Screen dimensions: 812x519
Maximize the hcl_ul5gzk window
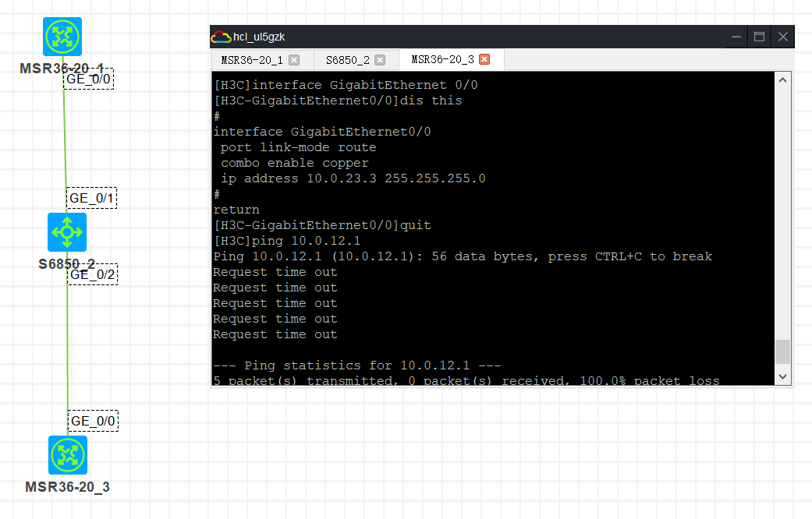[x=759, y=37]
